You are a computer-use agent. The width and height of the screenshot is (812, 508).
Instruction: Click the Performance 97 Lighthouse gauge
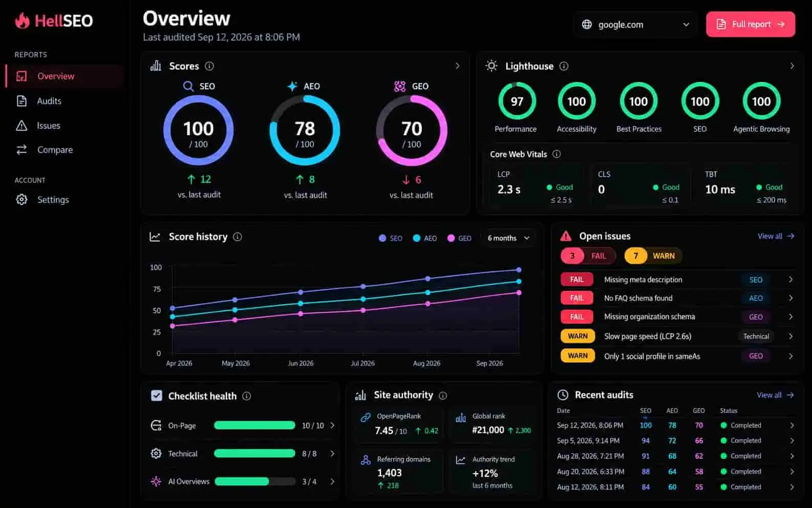click(x=517, y=101)
